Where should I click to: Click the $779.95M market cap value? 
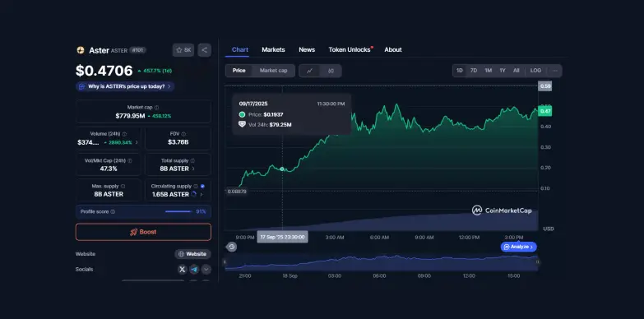pos(130,116)
